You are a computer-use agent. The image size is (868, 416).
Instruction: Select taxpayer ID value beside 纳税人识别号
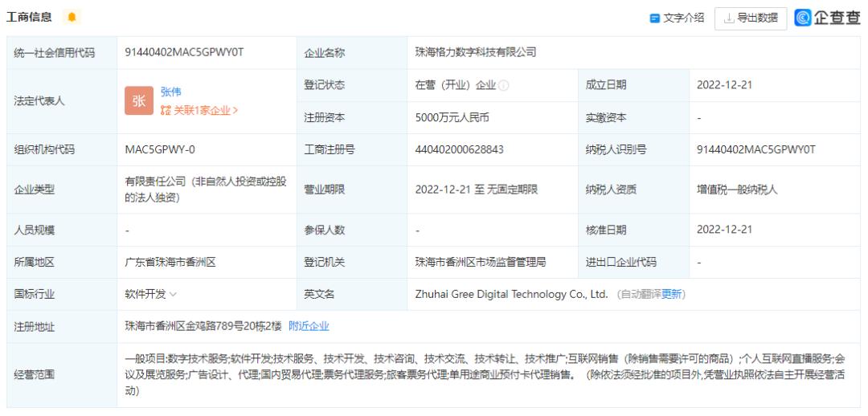(756, 149)
